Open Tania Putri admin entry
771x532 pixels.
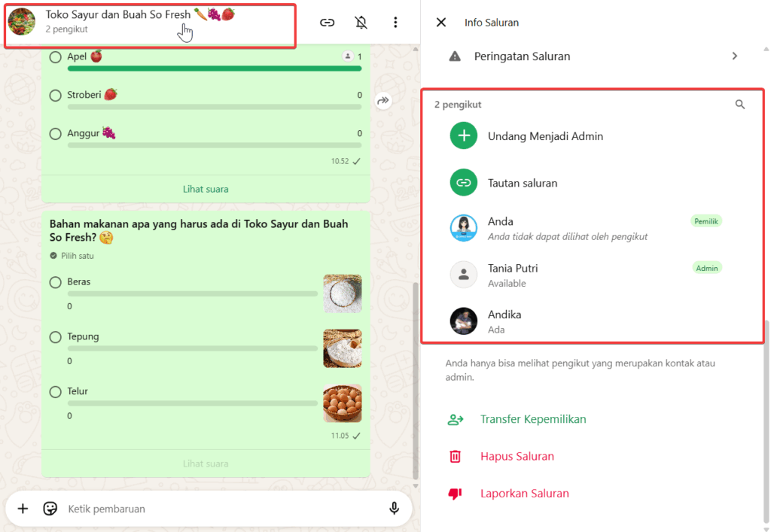point(512,275)
